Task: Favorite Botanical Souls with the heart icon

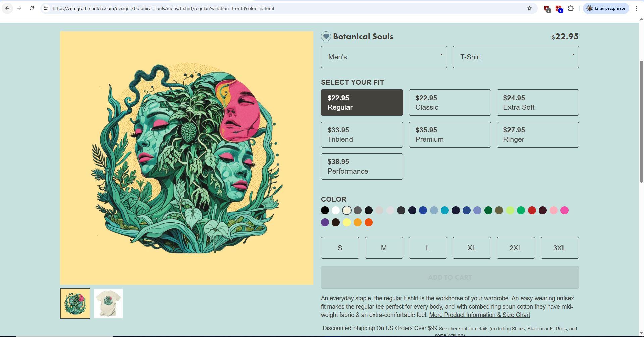Action: click(326, 36)
